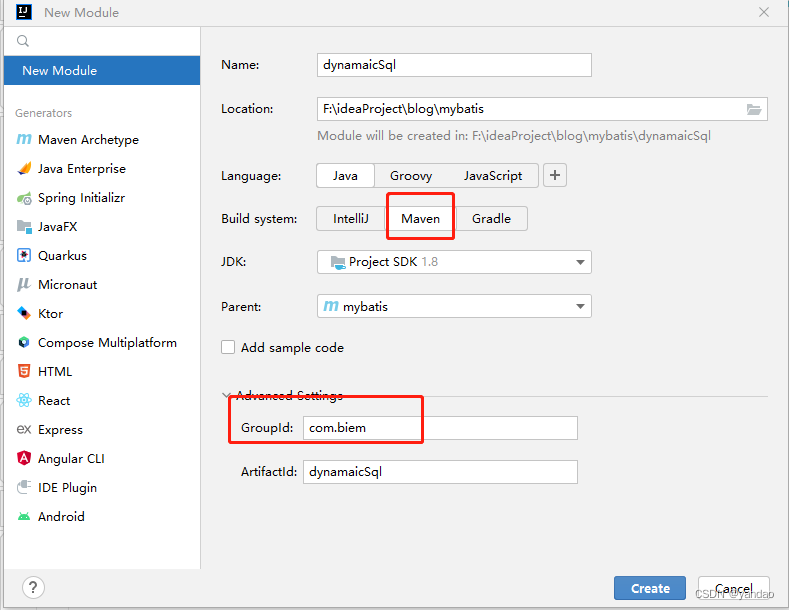Click the IDE Plugin icon

tap(24, 487)
